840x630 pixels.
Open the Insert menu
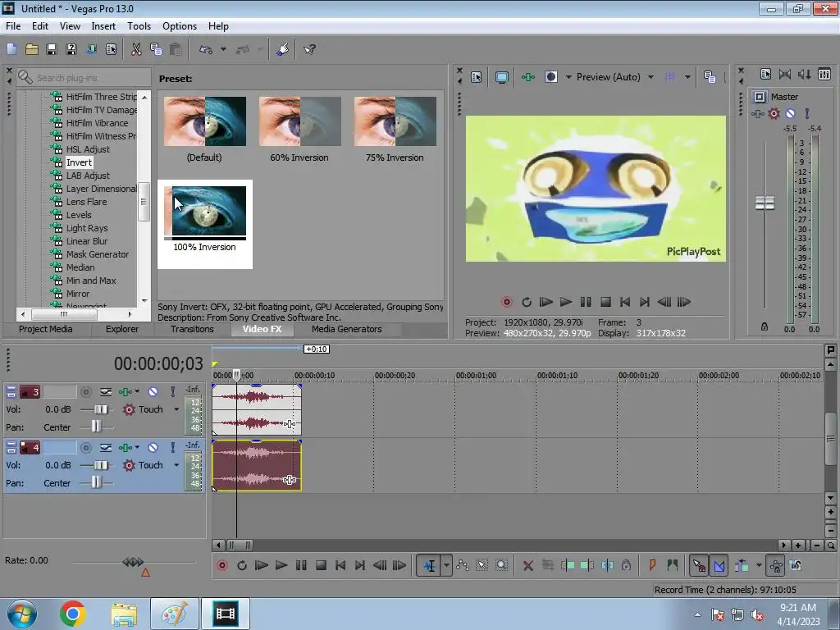tap(103, 25)
